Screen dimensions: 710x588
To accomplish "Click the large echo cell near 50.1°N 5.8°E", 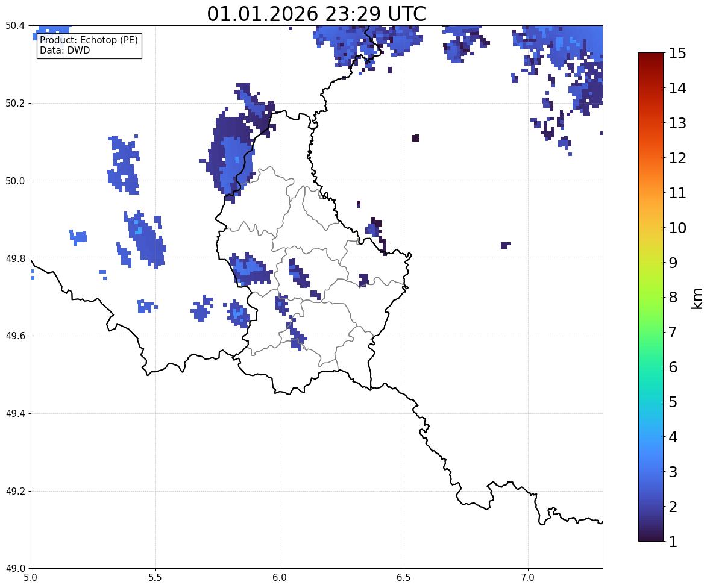I will tap(231, 156).
